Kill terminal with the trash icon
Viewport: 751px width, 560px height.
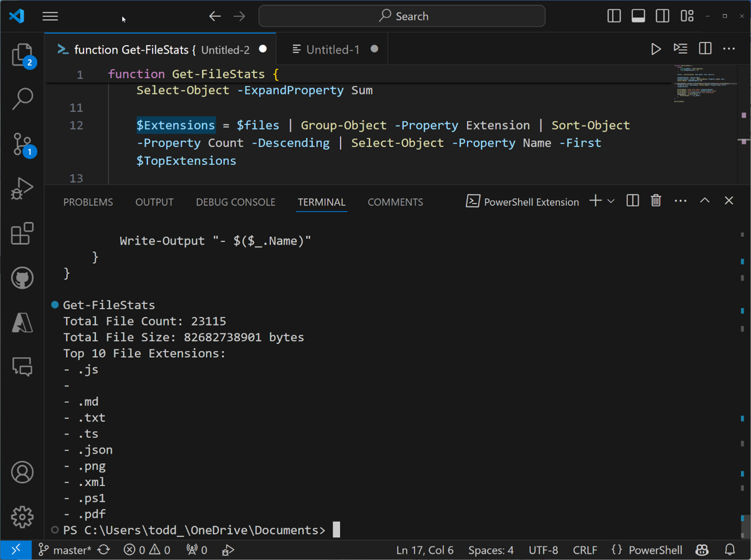(656, 201)
